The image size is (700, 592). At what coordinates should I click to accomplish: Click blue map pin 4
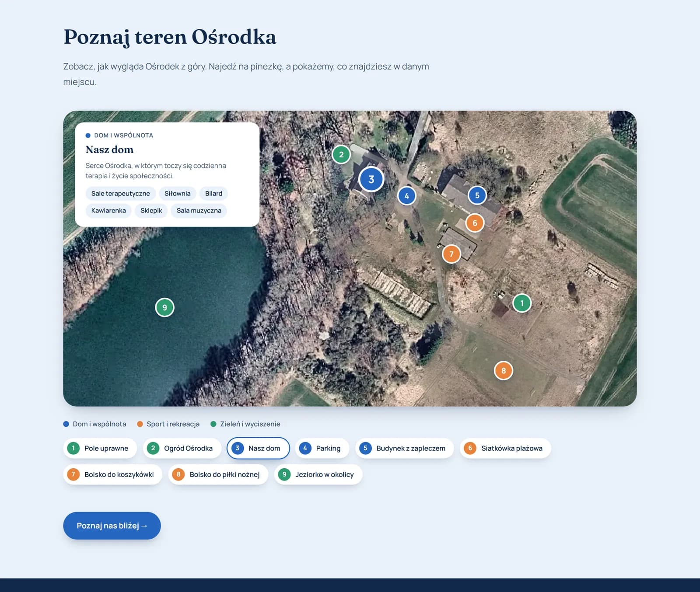(407, 196)
